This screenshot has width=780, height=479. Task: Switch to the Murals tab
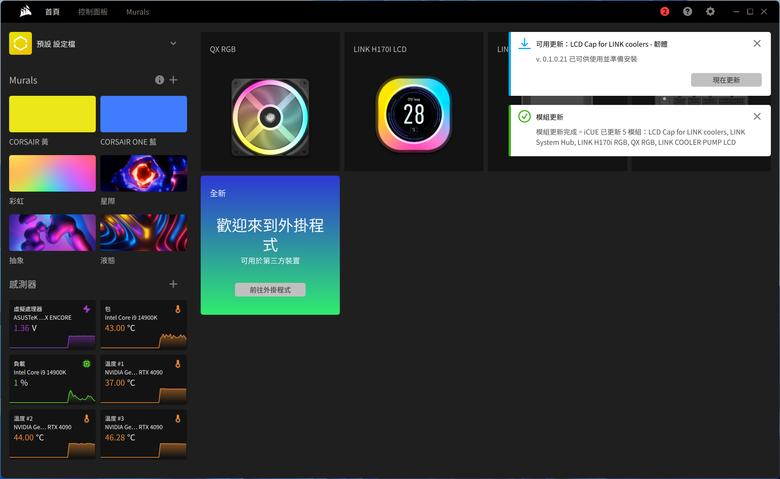click(x=137, y=11)
